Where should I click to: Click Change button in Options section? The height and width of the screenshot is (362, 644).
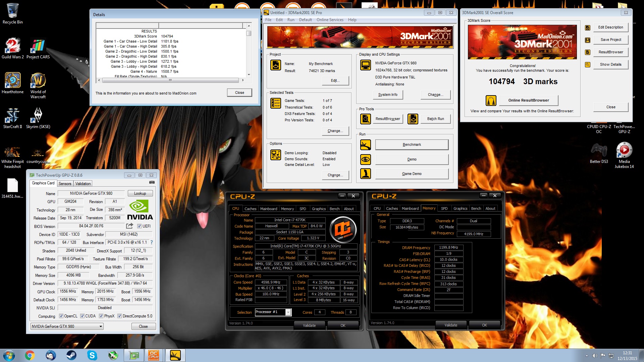[x=335, y=175]
